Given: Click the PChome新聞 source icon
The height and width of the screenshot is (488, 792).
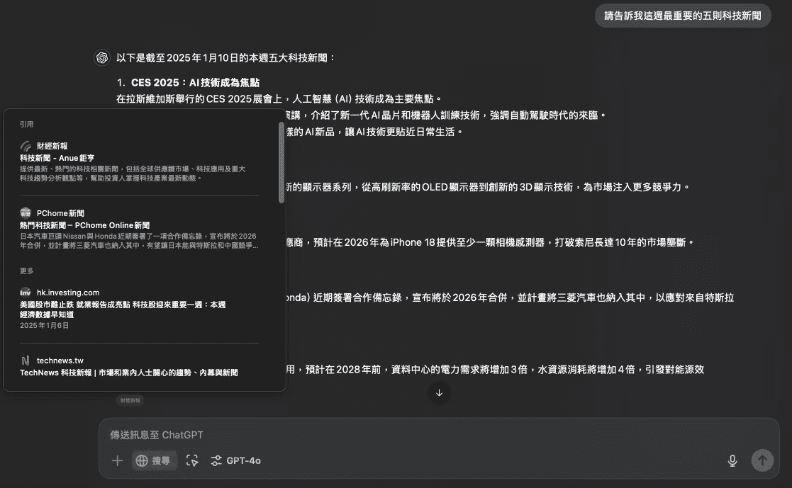Looking at the screenshot, I should 25,213.
